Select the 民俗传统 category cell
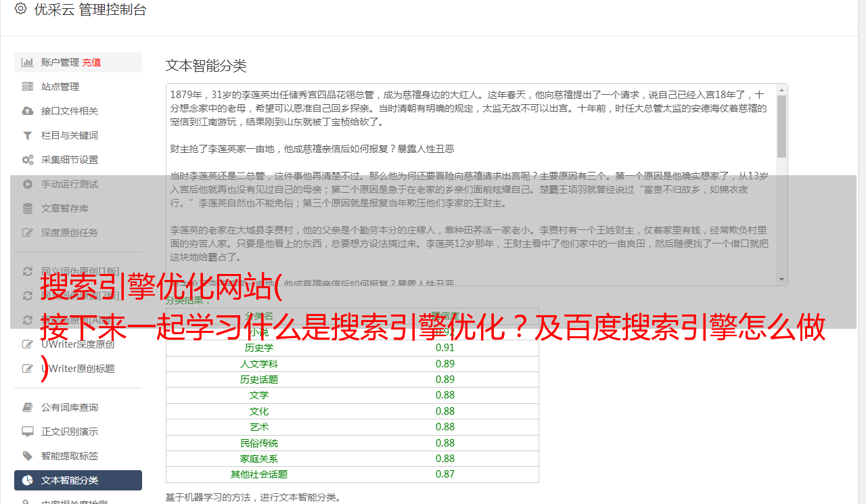 (x=259, y=443)
